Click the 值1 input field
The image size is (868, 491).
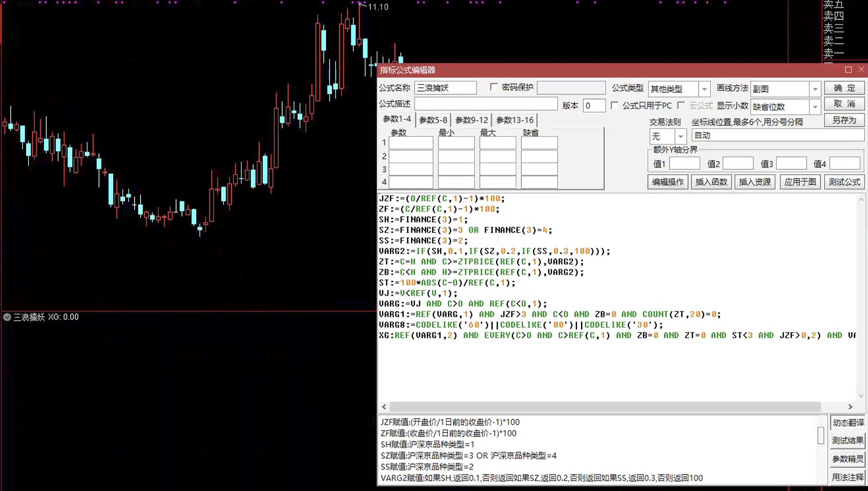click(685, 163)
